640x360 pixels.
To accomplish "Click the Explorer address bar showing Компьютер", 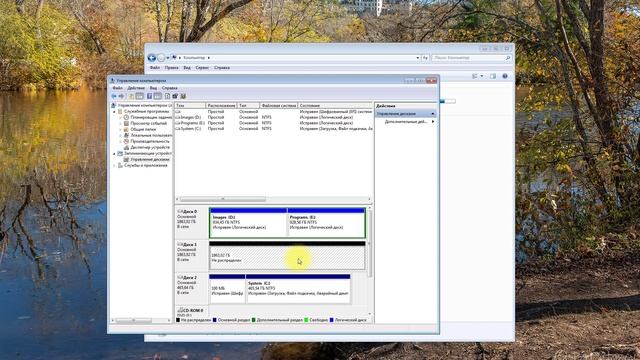I will (x=296, y=58).
